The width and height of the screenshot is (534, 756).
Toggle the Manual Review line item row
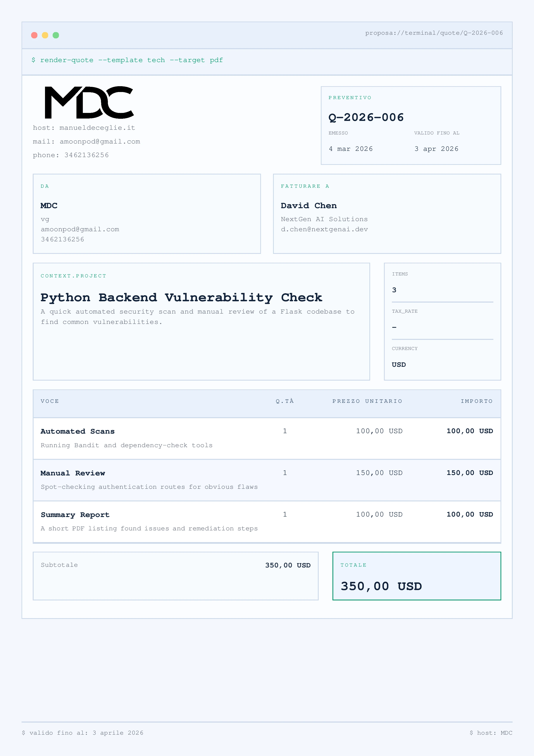click(267, 480)
